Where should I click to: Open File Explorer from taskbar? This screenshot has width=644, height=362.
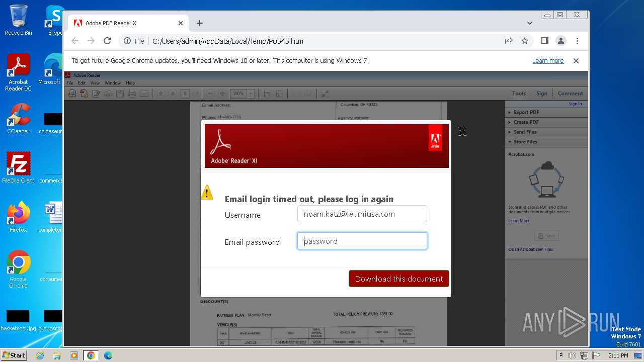click(57, 355)
